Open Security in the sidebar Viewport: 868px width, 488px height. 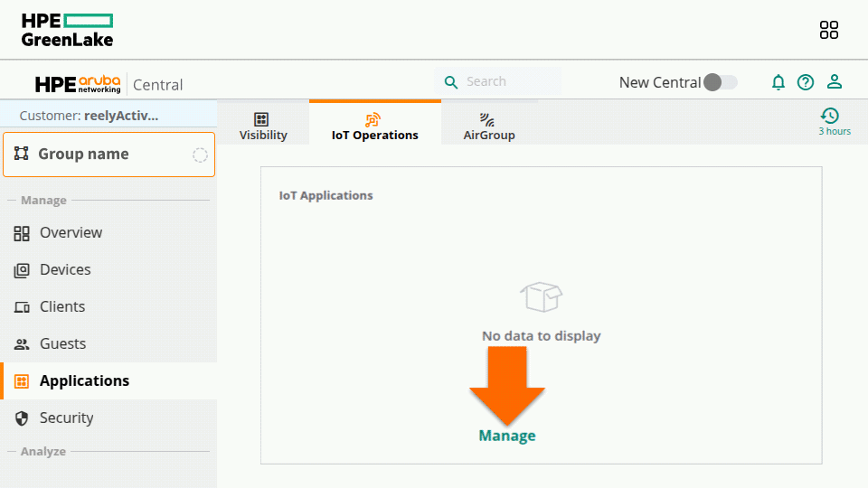pyautogui.click(x=108, y=418)
